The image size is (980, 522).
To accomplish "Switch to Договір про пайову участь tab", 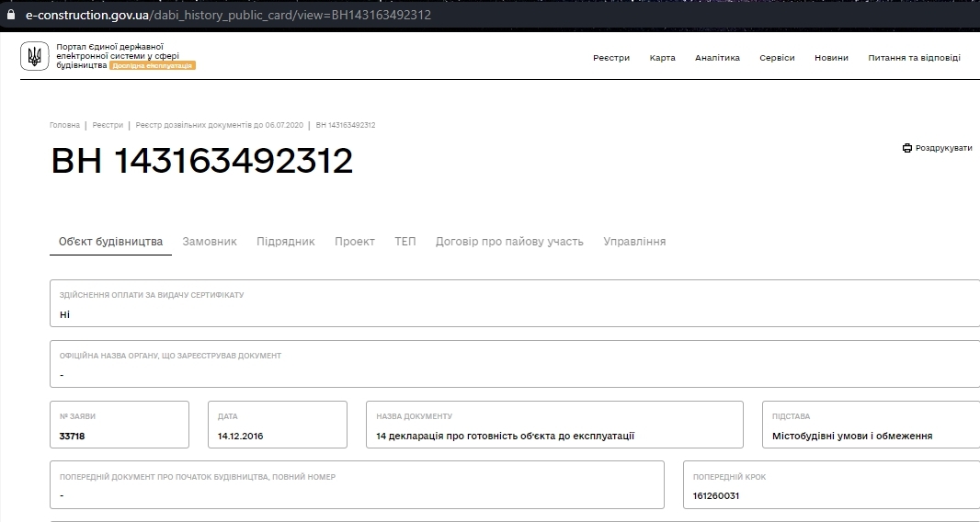I will click(509, 242).
